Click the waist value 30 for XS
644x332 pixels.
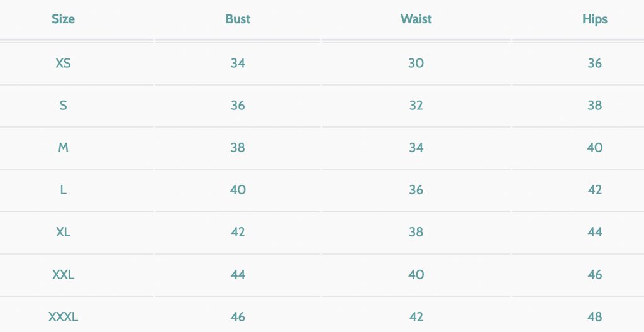click(416, 64)
